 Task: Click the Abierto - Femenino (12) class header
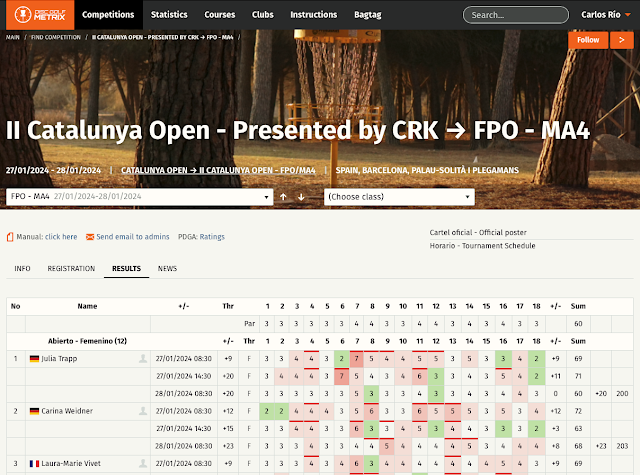(87, 341)
